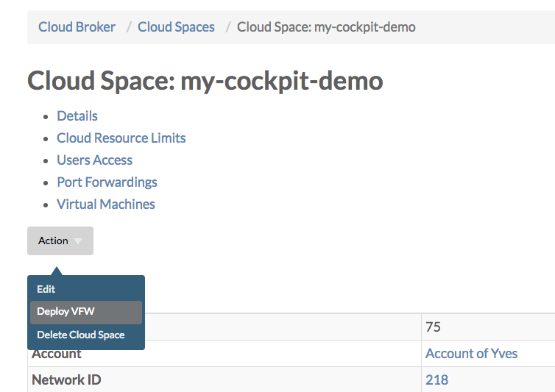Screen dimensions: 555x392
Task: Choose Deploy VFW in the Action menu
Action: [66, 312]
